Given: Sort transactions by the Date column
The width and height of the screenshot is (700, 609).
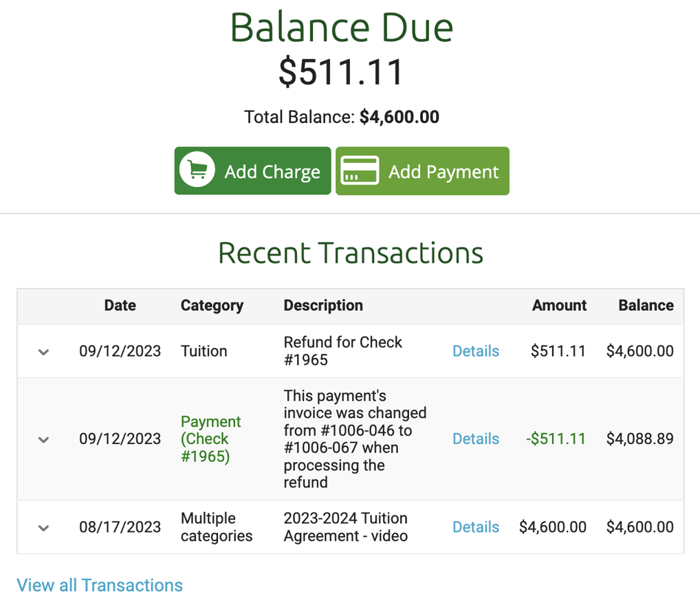Looking at the screenshot, I should [120, 305].
